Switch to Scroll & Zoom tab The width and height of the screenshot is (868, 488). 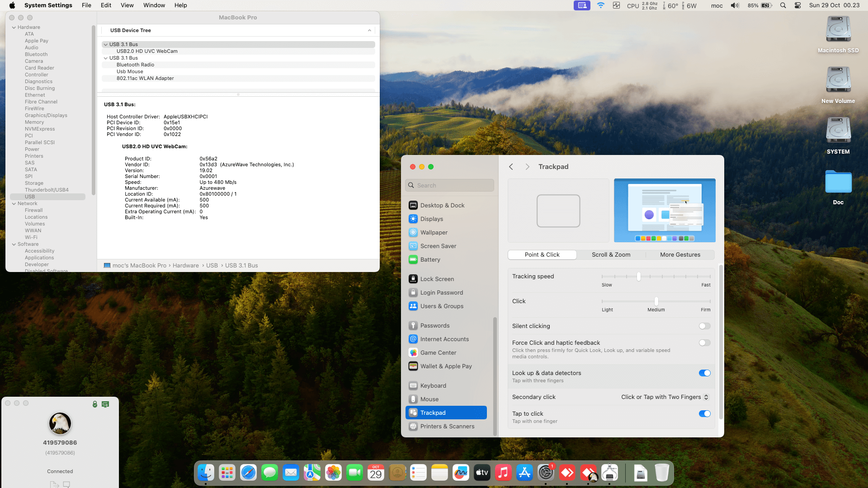(611, 254)
